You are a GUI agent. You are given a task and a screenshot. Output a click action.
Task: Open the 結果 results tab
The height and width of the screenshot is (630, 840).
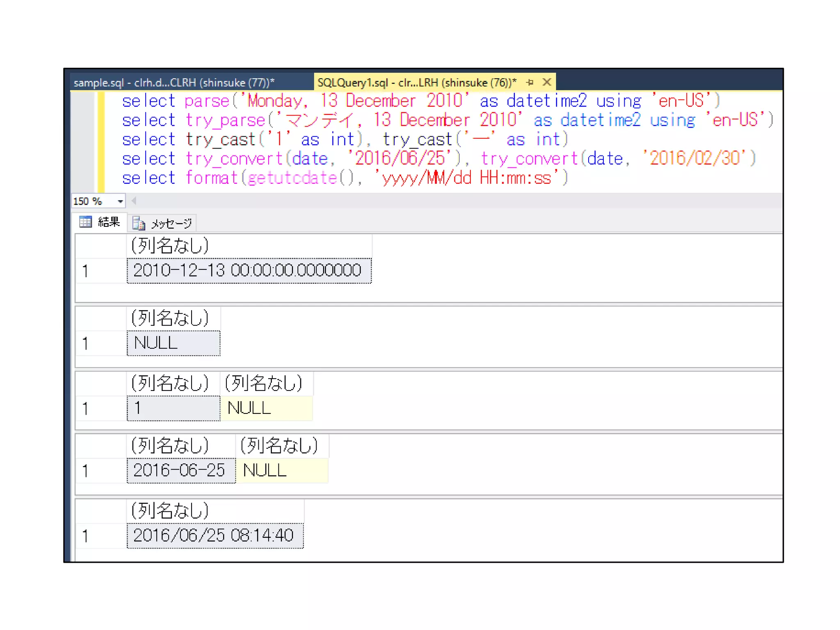coord(108,222)
